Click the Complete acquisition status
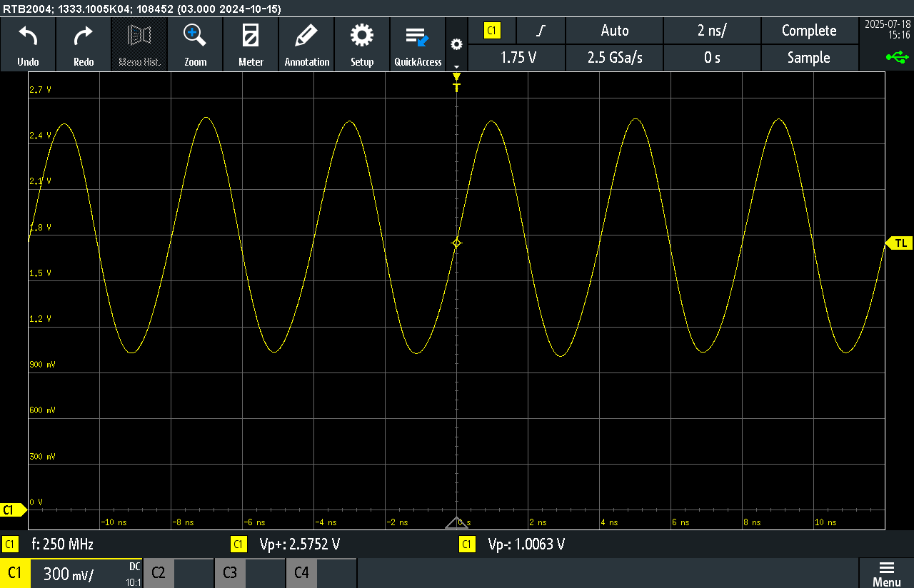This screenshot has height=588, width=914. click(809, 31)
